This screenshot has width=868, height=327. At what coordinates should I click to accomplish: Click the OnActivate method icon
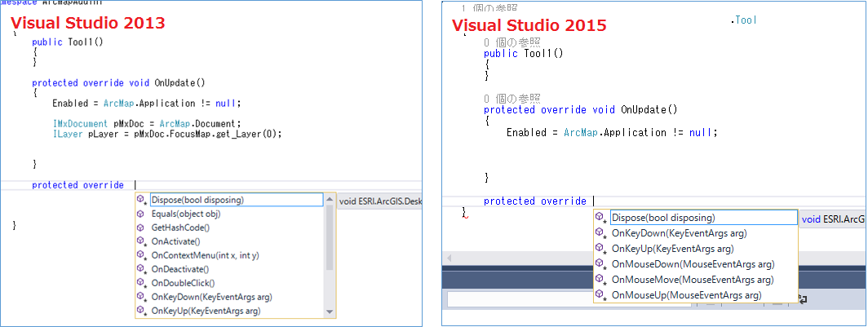pyautogui.click(x=140, y=241)
